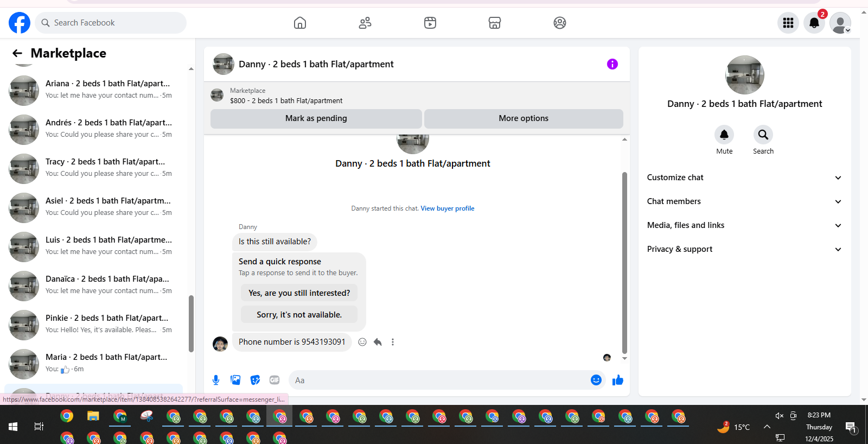
Task: Click the taskbar volume muted icon
Action: [x=780, y=416]
